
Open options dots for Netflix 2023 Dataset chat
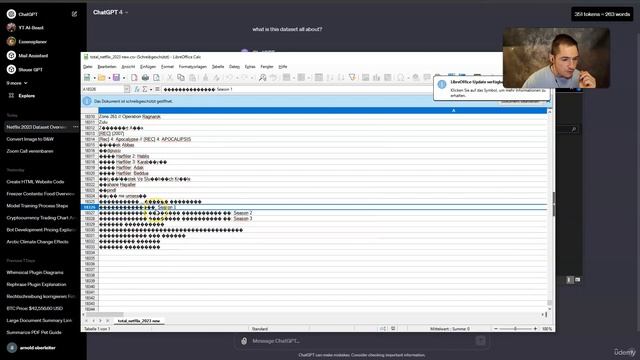(76, 127)
